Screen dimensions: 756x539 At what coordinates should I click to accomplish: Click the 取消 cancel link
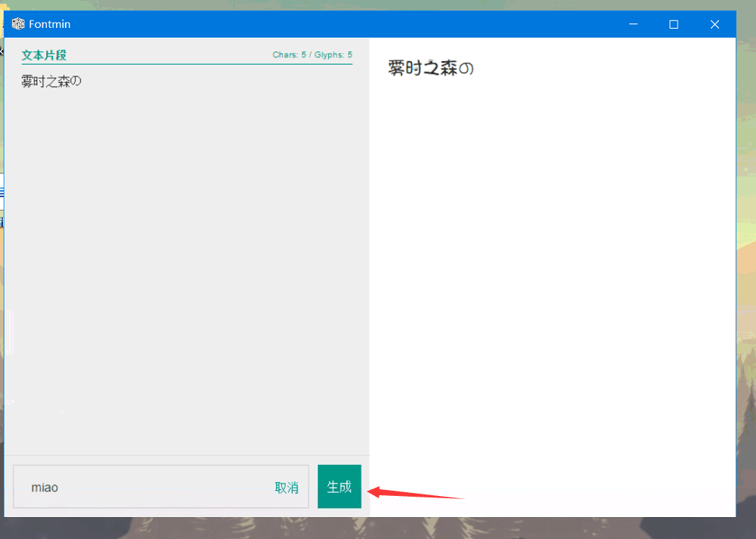[x=286, y=488]
